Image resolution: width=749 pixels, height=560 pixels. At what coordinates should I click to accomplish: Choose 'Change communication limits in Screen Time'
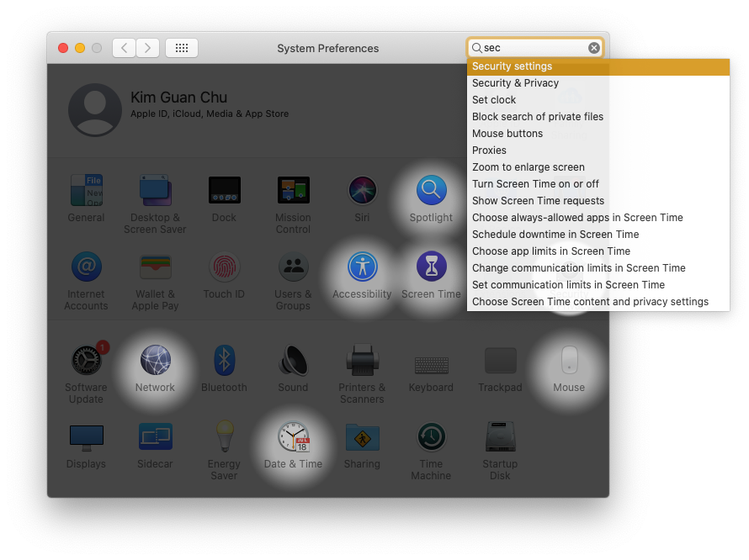point(598,268)
